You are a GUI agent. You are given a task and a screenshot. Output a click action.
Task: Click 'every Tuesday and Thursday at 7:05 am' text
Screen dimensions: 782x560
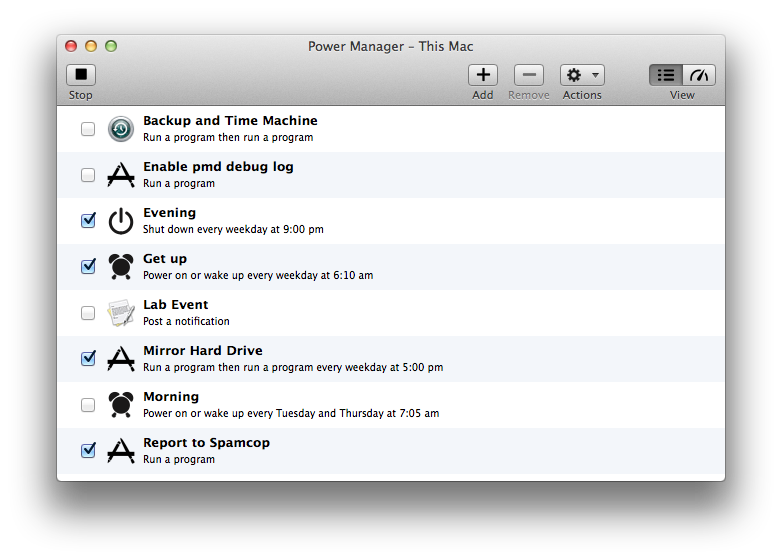pos(343,413)
